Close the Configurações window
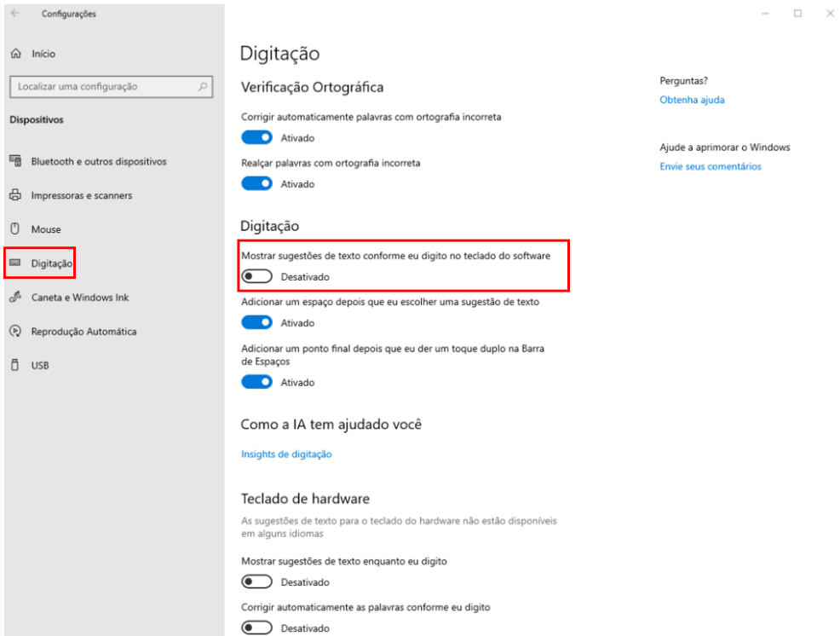Image resolution: width=840 pixels, height=636 pixels. tap(830, 14)
